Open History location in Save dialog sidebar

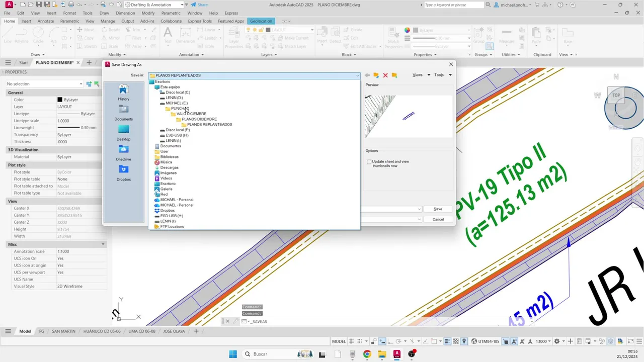pos(124,93)
